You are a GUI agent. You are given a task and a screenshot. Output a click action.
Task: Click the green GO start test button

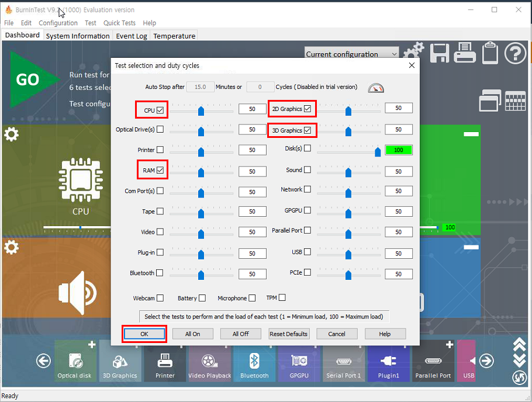pos(34,79)
